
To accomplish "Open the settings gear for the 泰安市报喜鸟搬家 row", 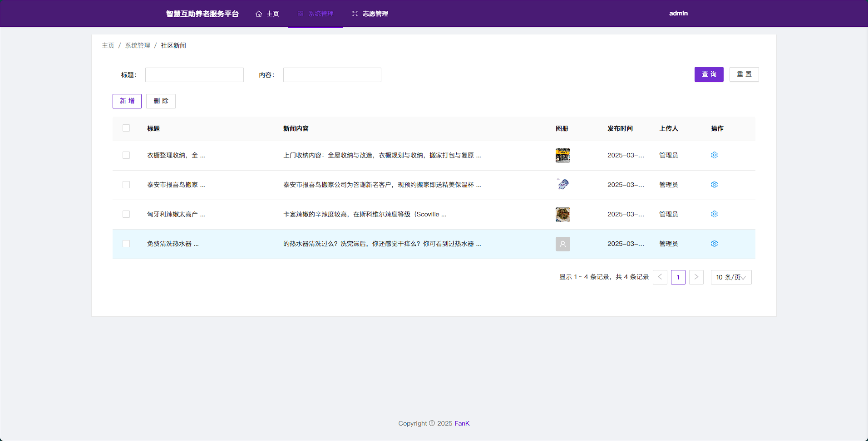I will pyautogui.click(x=714, y=185).
